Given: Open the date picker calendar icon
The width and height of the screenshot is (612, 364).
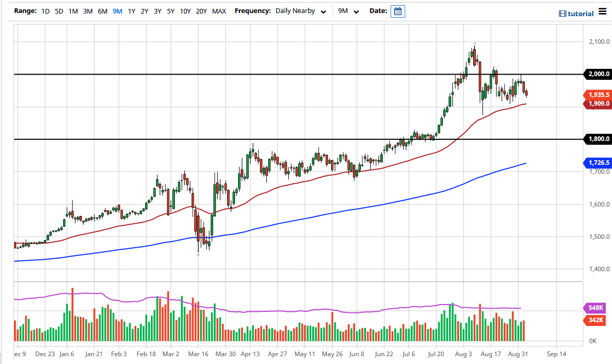Looking at the screenshot, I should (x=398, y=11).
